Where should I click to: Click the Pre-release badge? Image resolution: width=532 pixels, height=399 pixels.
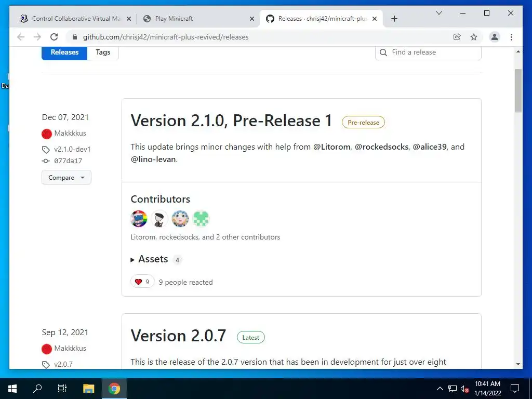pyautogui.click(x=363, y=123)
